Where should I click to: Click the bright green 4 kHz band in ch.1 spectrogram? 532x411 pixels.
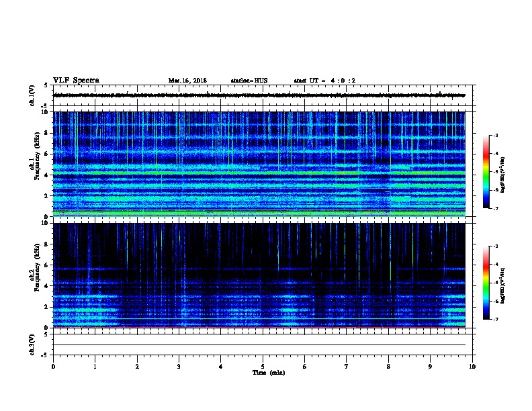coord(259,173)
